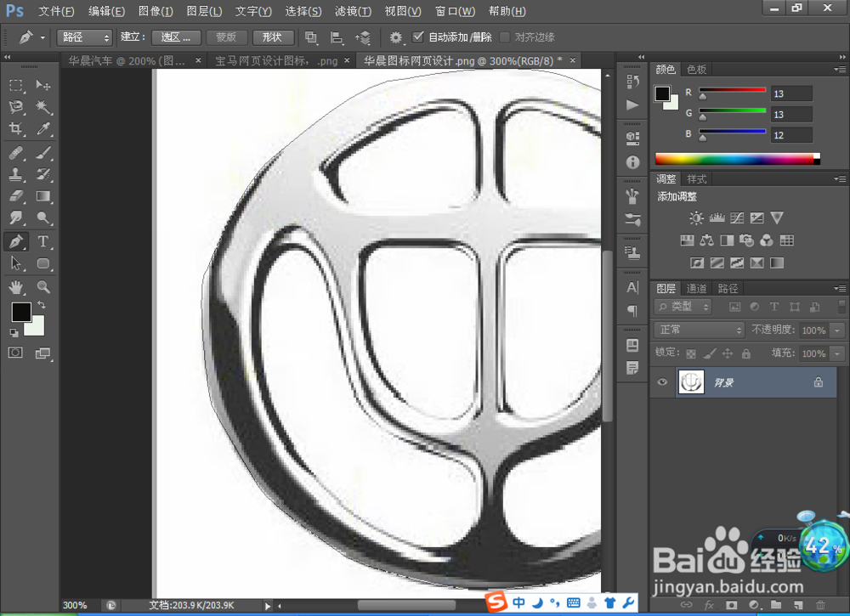Select the Rectangular Marquee tool

pos(15,85)
